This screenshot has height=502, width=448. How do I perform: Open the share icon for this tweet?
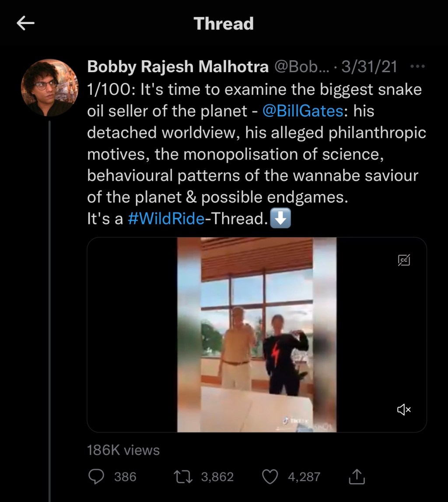coord(357,477)
